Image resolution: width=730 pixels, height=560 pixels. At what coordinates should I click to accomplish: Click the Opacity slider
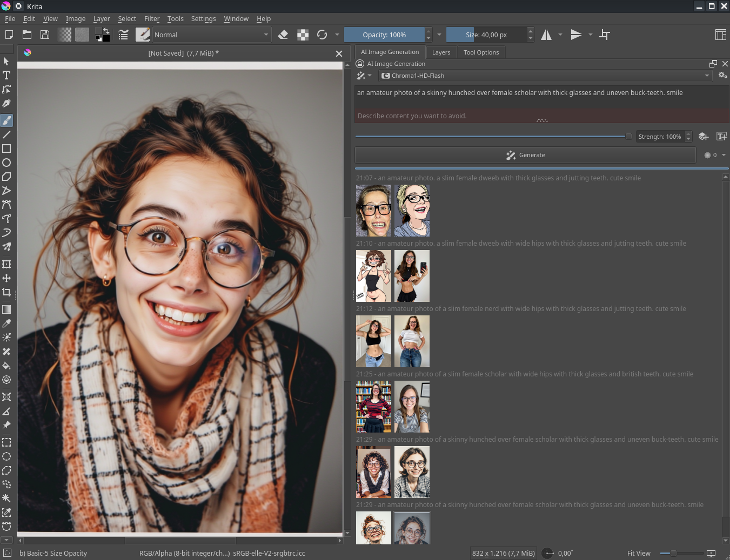pos(384,35)
